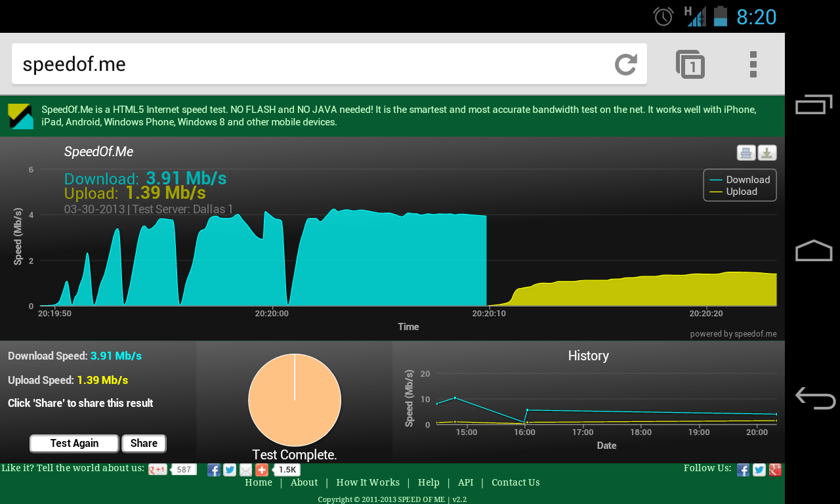This screenshot has height=504, width=840.
Task: Open the Home footer link
Action: 259,482
